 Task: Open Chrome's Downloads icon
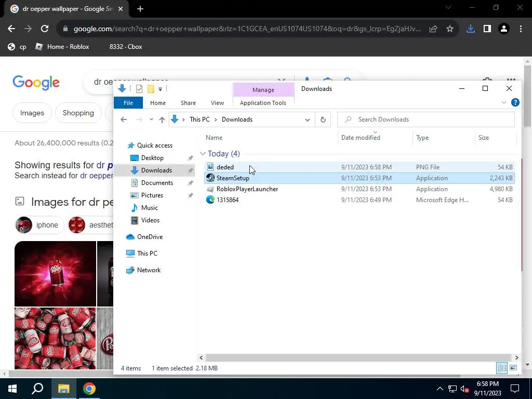[x=471, y=29]
